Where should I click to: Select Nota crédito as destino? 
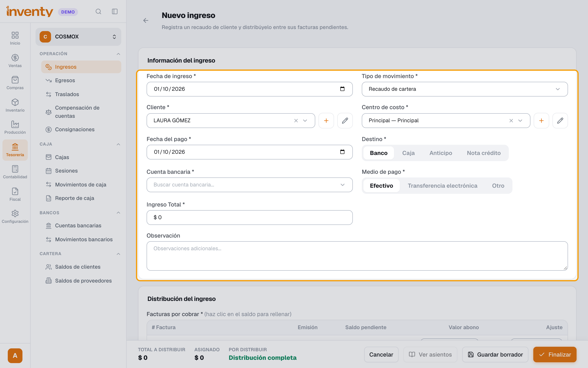click(x=484, y=153)
